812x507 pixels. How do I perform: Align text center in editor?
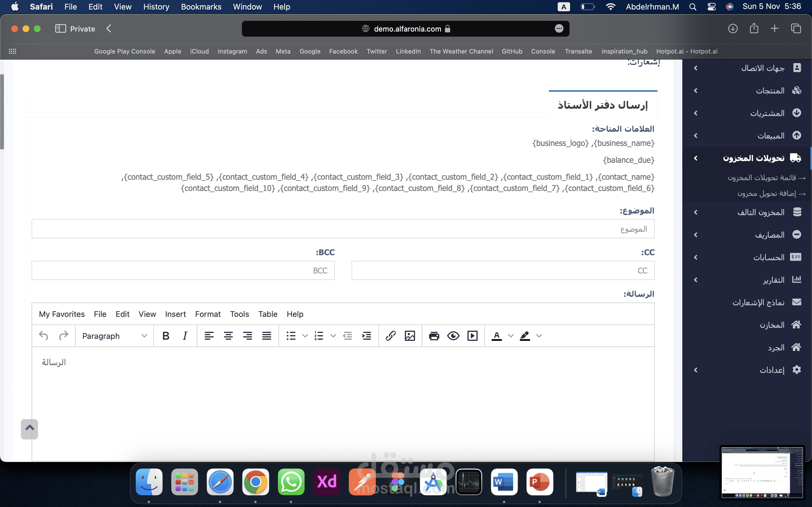coord(228,336)
